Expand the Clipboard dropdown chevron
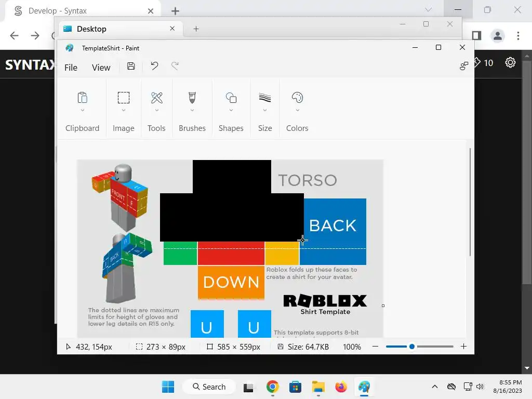This screenshot has height=399, width=532. tap(83, 110)
